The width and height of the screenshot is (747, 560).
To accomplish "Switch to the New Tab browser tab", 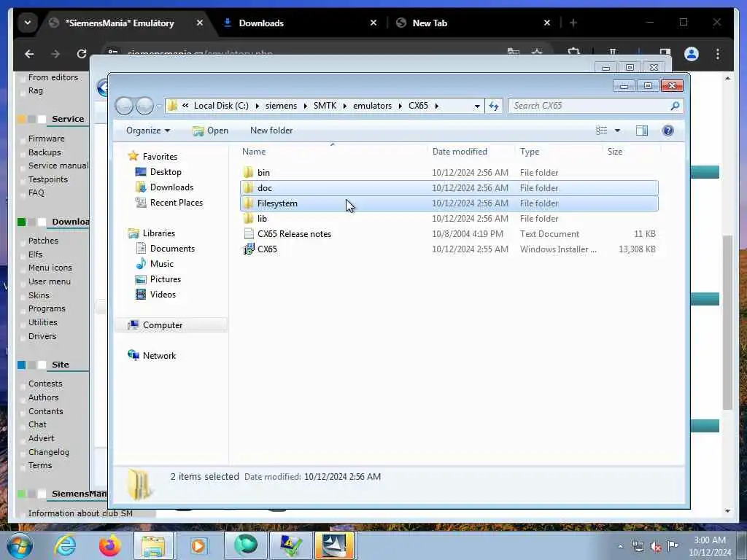I will pyautogui.click(x=473, y=23).
